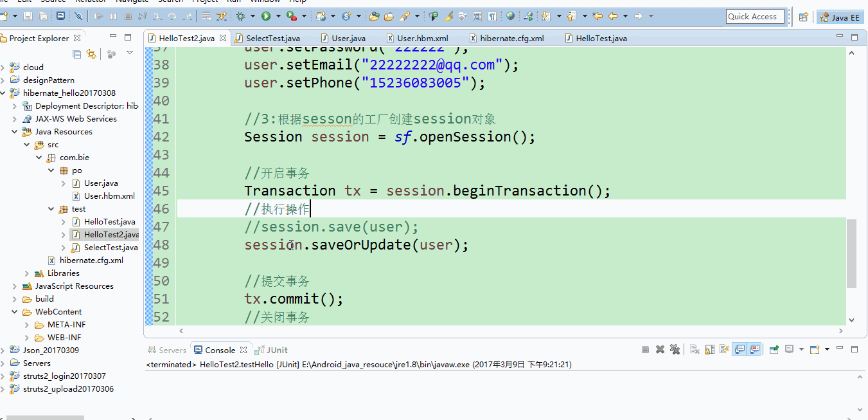This screenshot has height=420, width=868.
Task: Open Project Explorer View Menu arrow
Action: click(130, 53)
